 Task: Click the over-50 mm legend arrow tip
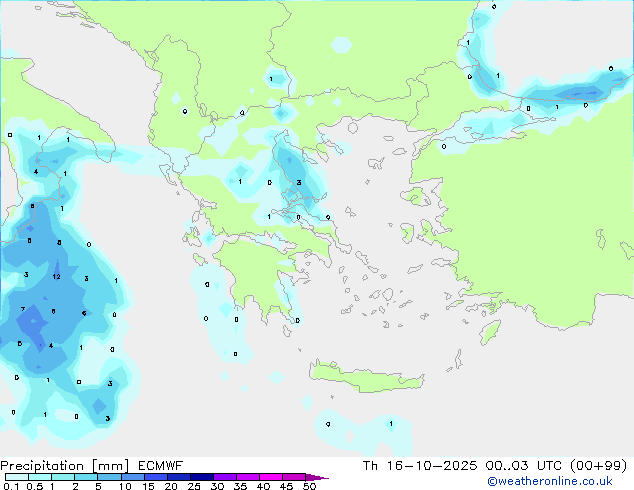(x=317, y=478)
